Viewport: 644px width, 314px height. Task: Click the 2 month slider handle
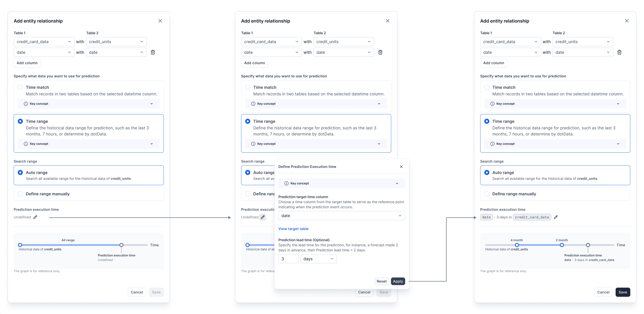561,245
